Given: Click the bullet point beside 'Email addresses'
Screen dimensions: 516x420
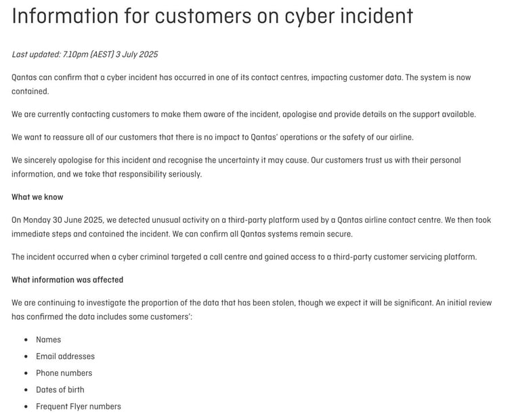Looking at the screenshot, I should (26, 357).
